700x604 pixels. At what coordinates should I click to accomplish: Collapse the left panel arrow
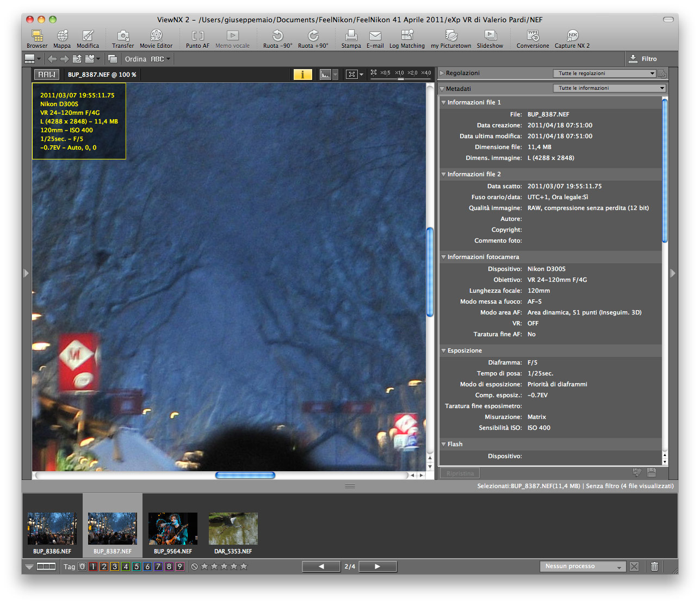coord(26,273)
